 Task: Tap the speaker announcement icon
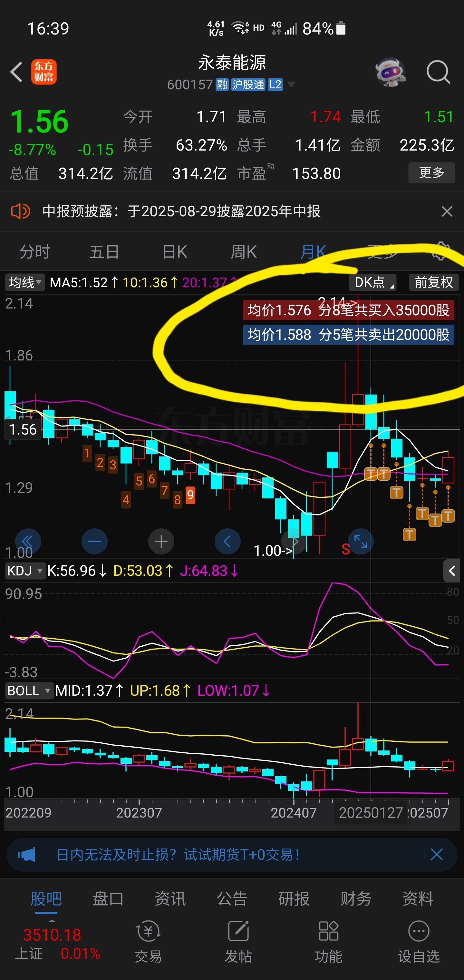(x=21, y=211)
